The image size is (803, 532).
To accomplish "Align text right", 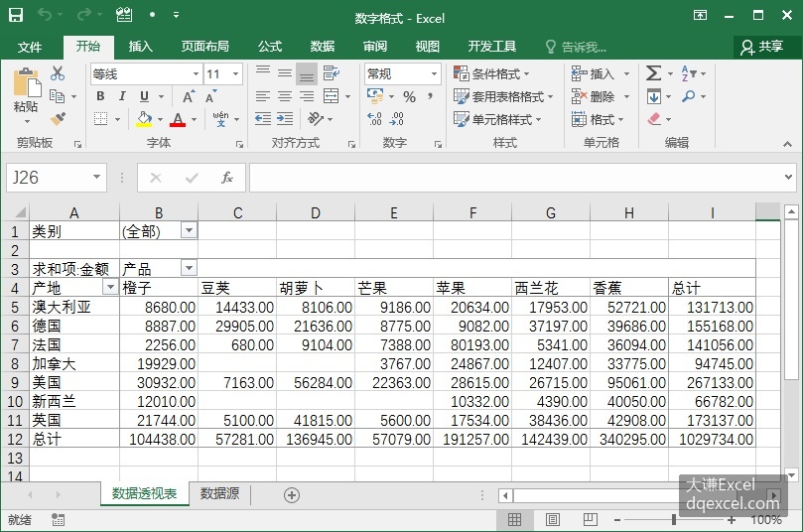I will [307, 96].
